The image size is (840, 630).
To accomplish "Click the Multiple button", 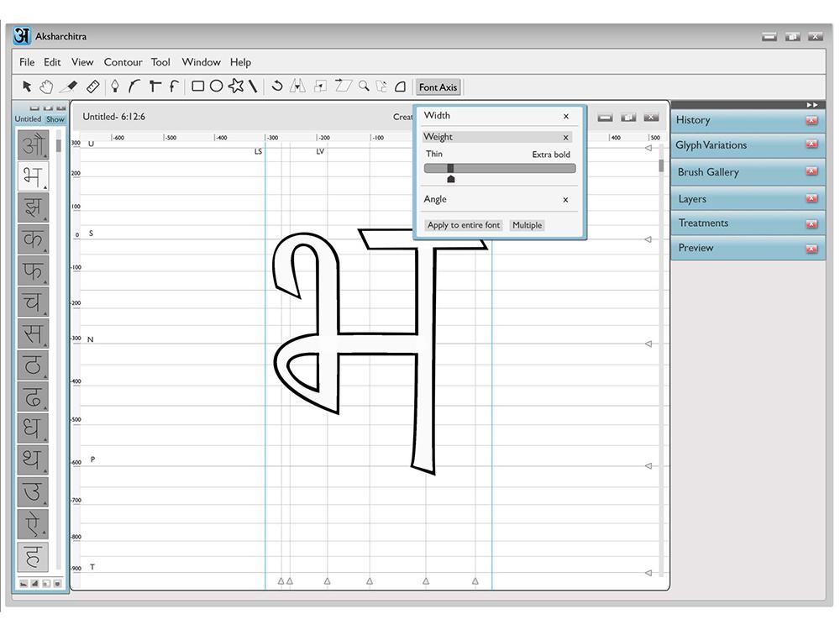I will point(528,225).
